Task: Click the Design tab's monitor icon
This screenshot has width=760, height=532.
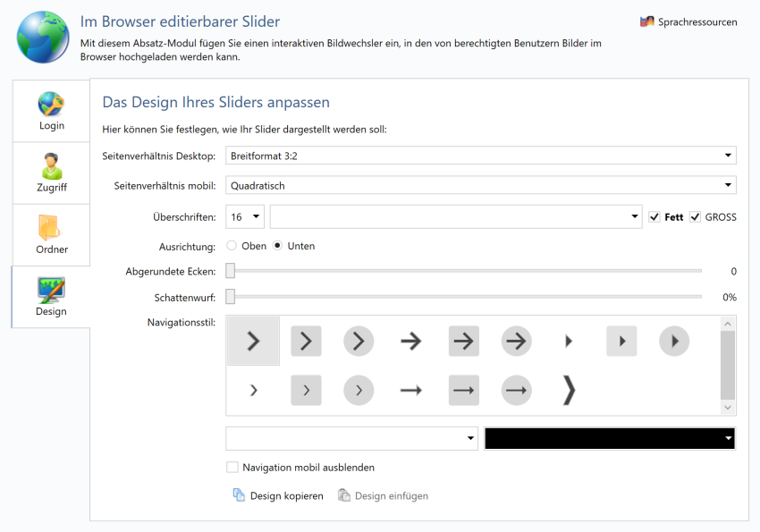Action: (51, 288)
